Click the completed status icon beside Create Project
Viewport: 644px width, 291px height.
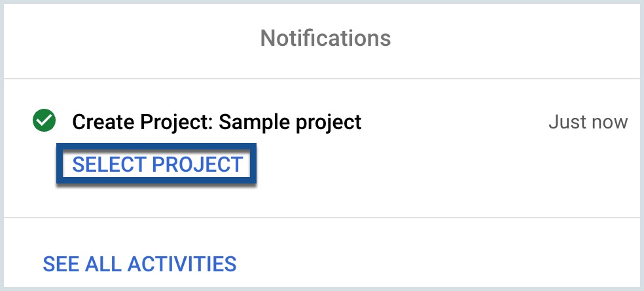44,121
